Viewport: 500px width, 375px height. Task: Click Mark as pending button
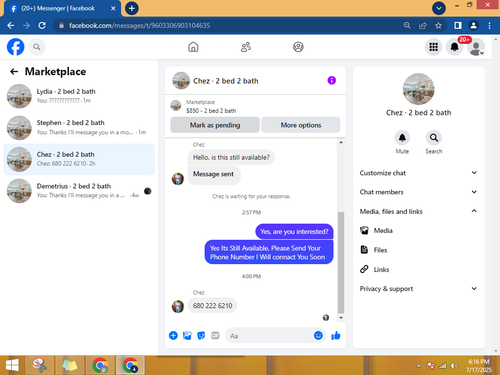pyautogui.click(x=215, y=125)
